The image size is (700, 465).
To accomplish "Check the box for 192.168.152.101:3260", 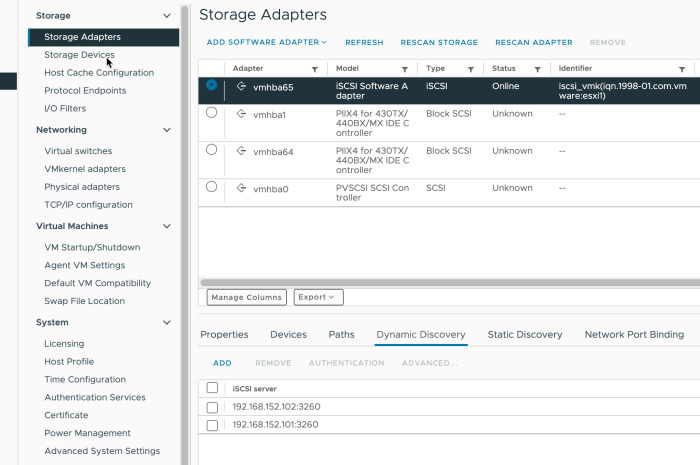I will (x=211, y=425).
